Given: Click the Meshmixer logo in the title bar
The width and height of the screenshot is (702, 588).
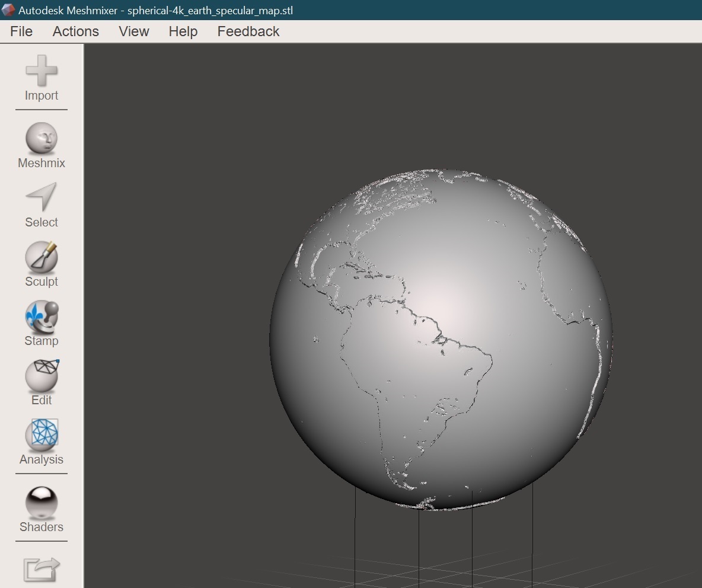Looking at the screenshot, I should [8, 10].
